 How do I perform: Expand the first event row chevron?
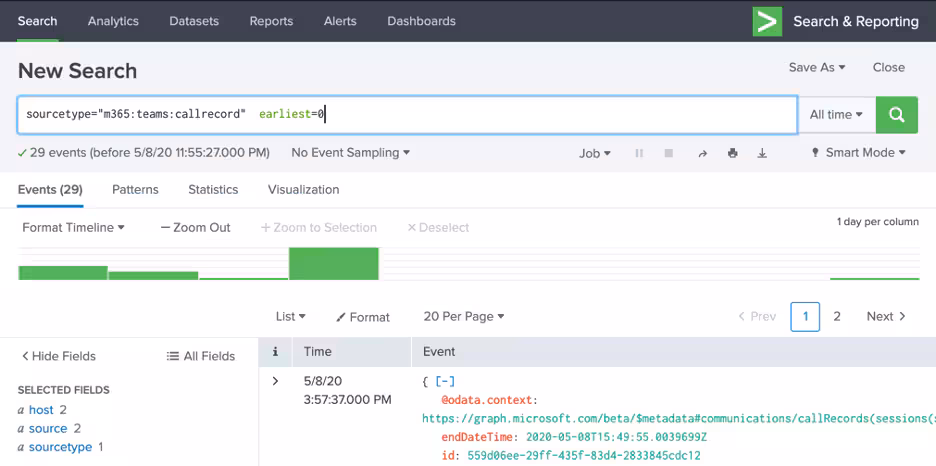click(x=276, y=381)
